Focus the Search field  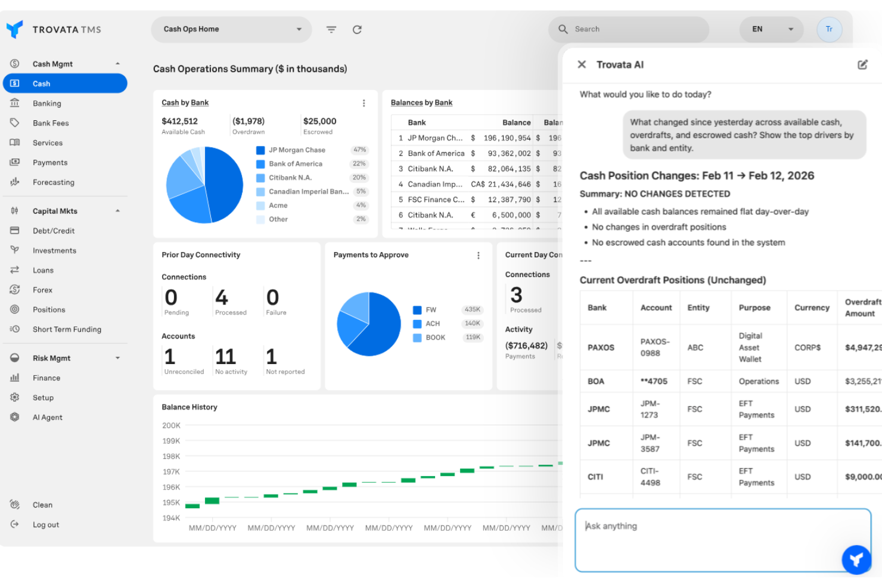(629, 29)
